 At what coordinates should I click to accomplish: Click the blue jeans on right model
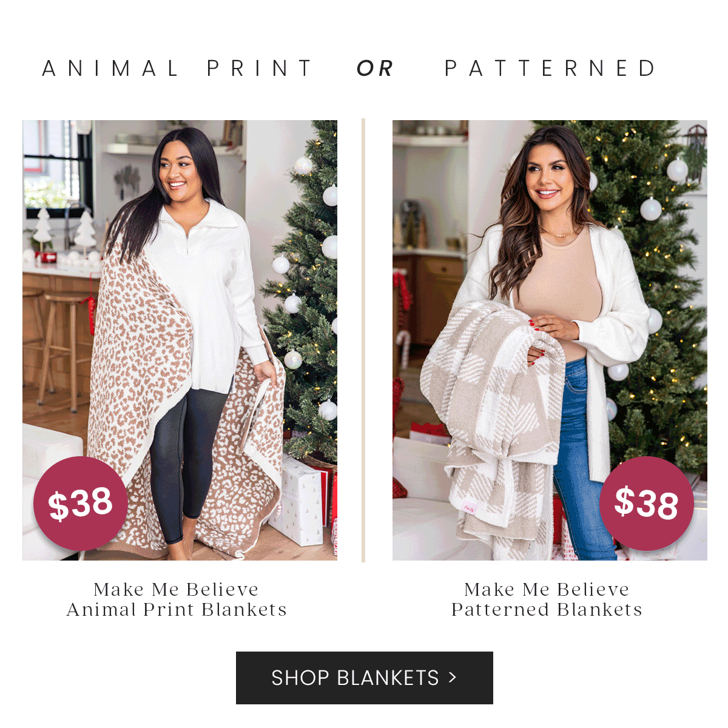(x=582, y=461)
